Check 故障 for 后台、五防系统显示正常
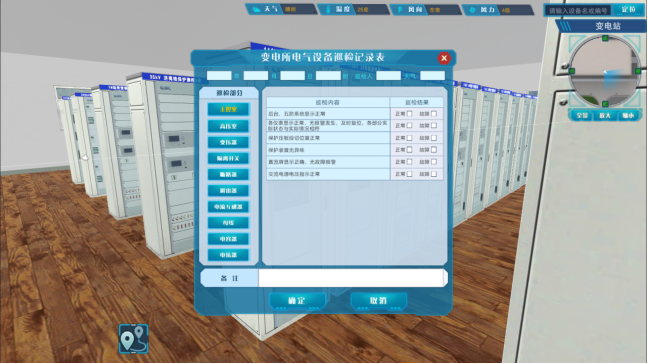Image resolution: width=648 pixels, height=364 pixels. (434, 114)
